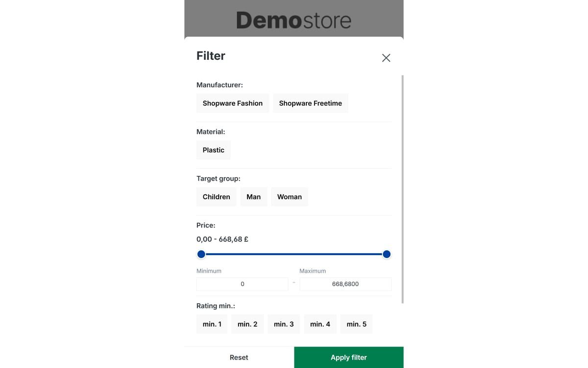Click the Price: label
Viewport: 588px width, 368px height.
(x=206, y=225)
